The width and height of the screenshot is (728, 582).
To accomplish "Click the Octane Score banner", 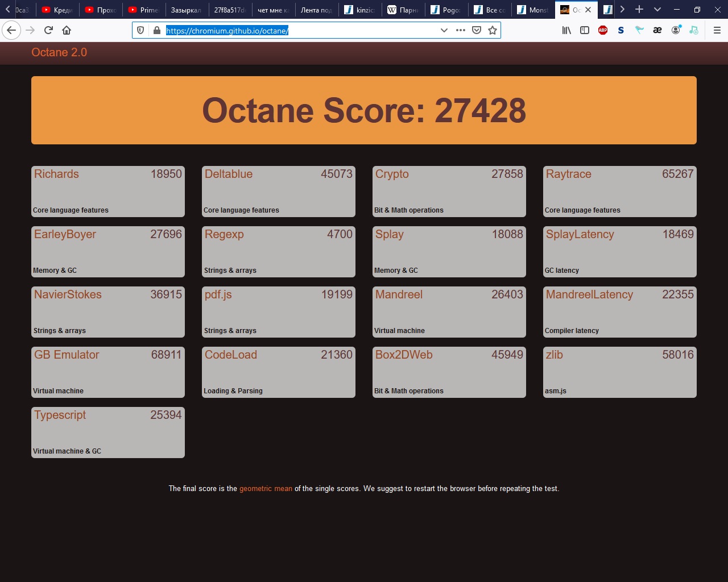I will point(364,110).
